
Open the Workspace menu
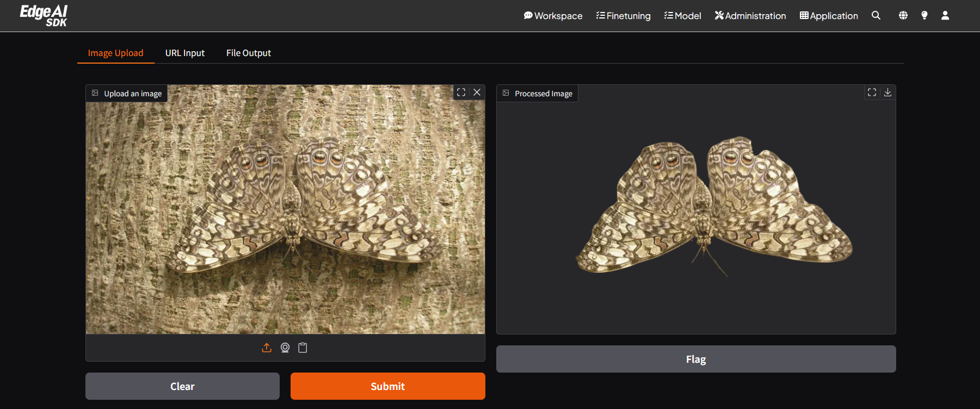553,16
